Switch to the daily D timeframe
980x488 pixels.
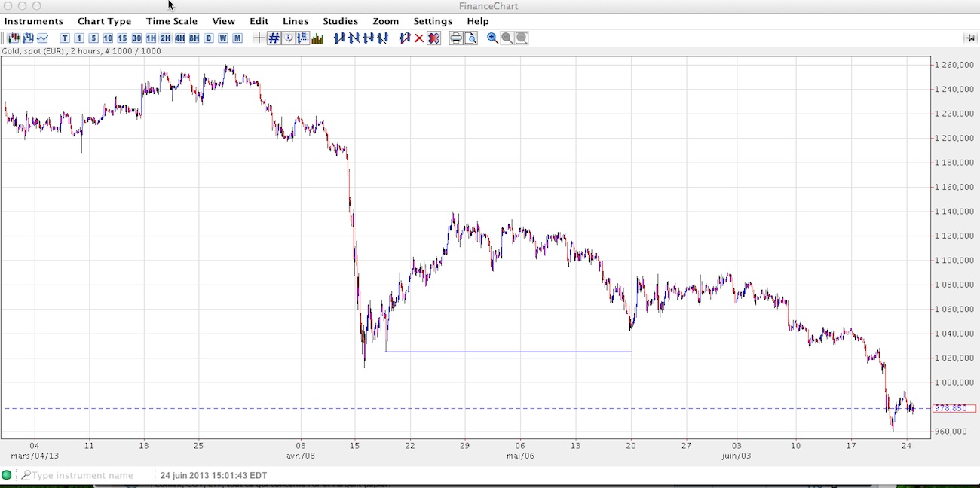pyautogui.click(x=209, y=38)
